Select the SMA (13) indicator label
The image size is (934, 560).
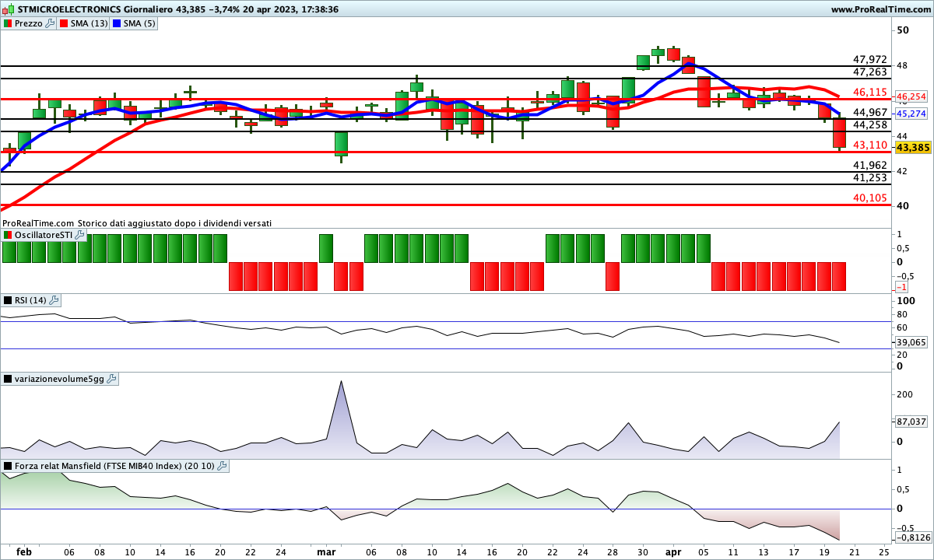tap(90, 23)
